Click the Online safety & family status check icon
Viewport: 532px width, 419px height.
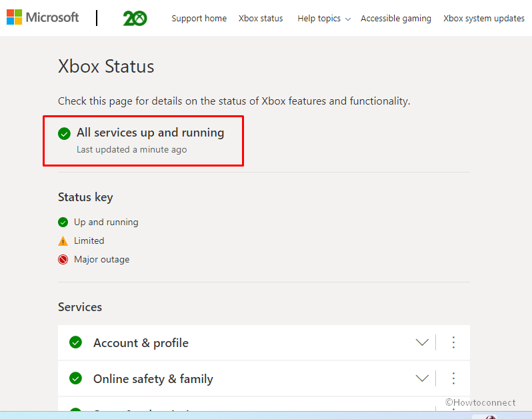tap(75, 378)
